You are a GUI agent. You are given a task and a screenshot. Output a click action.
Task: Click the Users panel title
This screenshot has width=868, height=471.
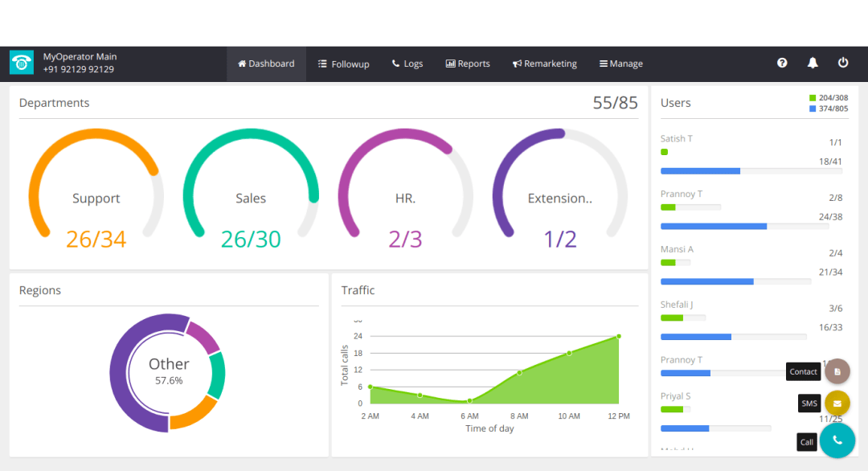(675, 103)
